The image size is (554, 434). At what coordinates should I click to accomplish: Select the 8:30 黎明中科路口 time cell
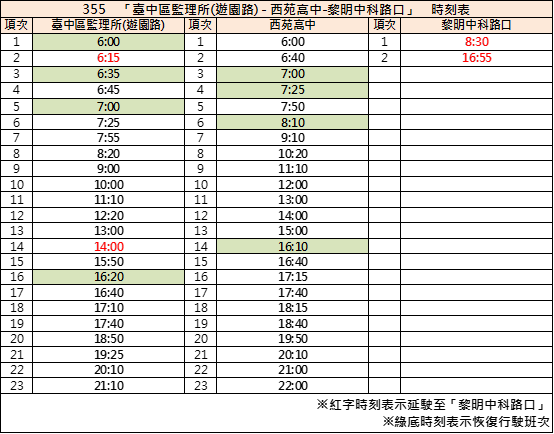477,42
